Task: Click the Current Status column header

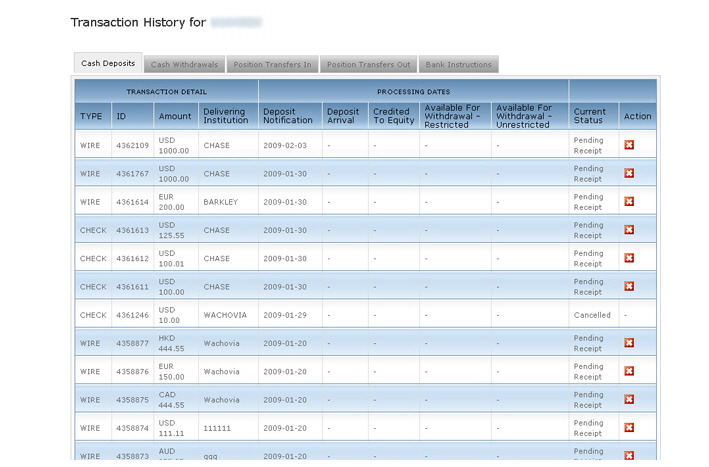Action: click(x=590, y=116)
